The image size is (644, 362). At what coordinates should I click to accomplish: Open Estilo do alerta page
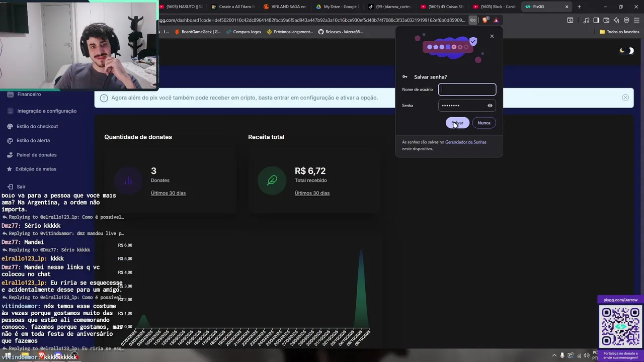(33, 141)
